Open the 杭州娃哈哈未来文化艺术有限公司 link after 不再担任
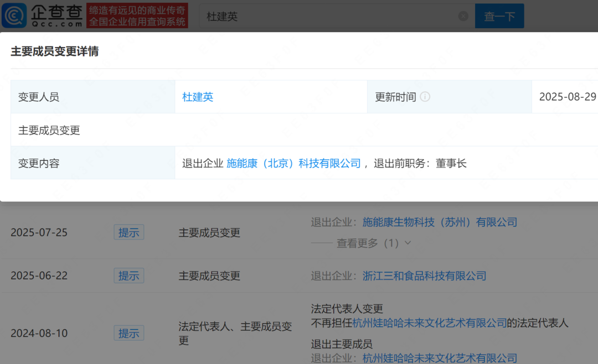Viewport: 598px width, 364px height. [430, 323]
